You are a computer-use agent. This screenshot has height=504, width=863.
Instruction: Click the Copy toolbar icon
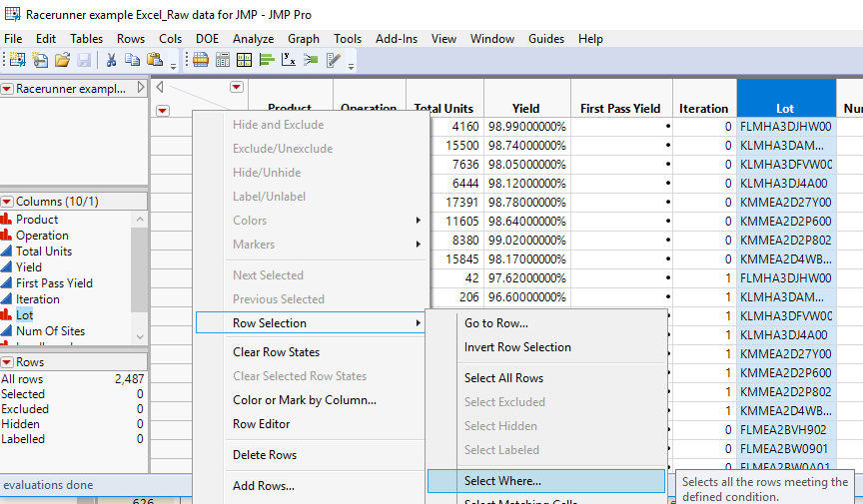pyautogui.click(x=132, y=60)
